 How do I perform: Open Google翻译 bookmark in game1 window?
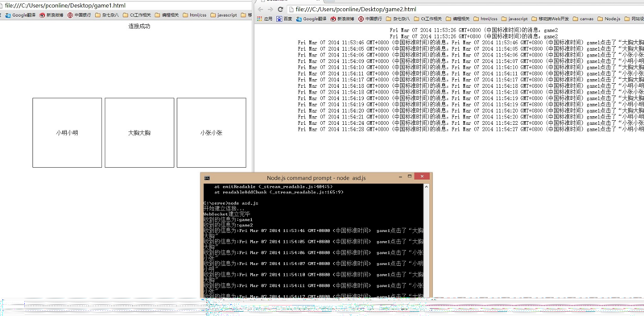coord(20,15)
